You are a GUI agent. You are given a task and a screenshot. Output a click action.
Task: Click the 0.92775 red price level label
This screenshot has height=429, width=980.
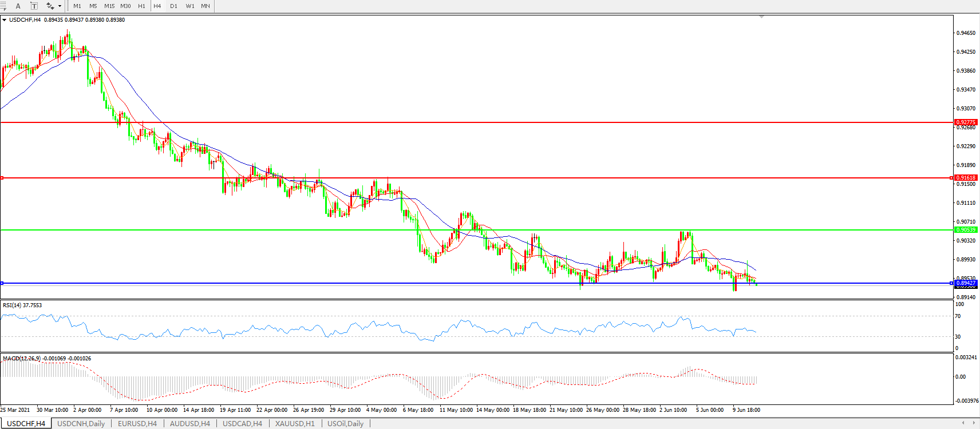[x=966, y=122]
